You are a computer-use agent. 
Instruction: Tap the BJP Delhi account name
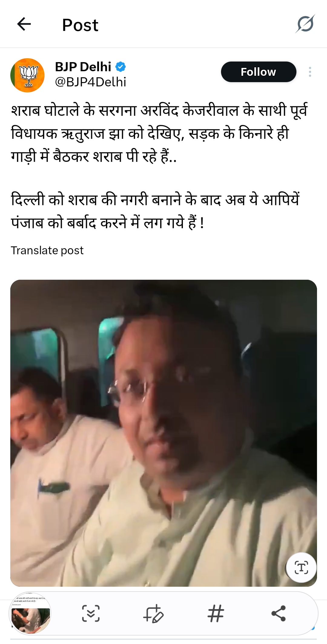tap(83, 67)
